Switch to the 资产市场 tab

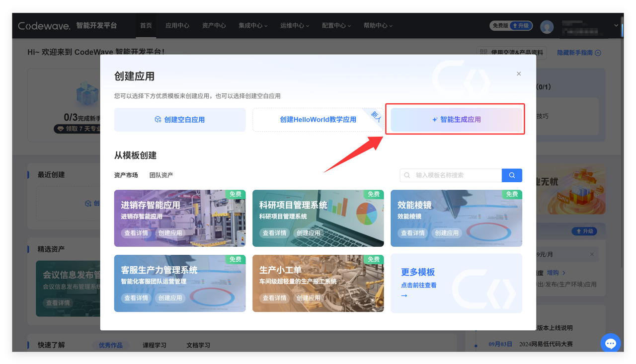pyautogui.click(x=126, y=175)
